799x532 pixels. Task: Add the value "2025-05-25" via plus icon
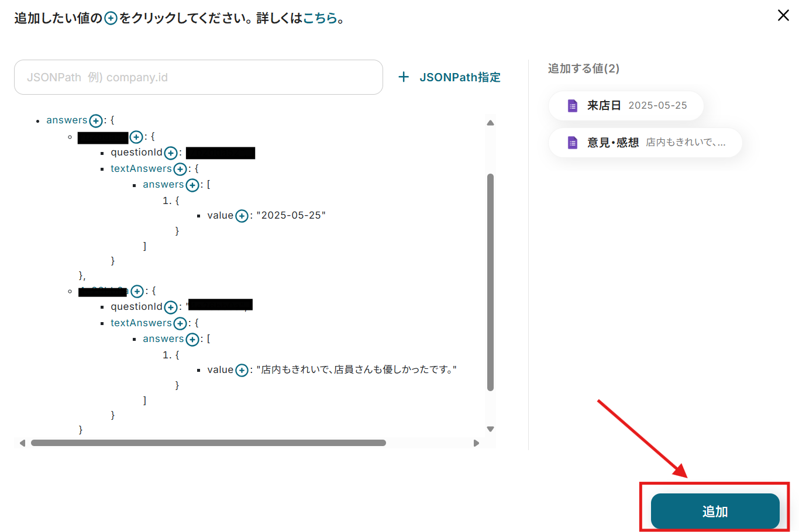pyautogui.click(x=242, y=216)
